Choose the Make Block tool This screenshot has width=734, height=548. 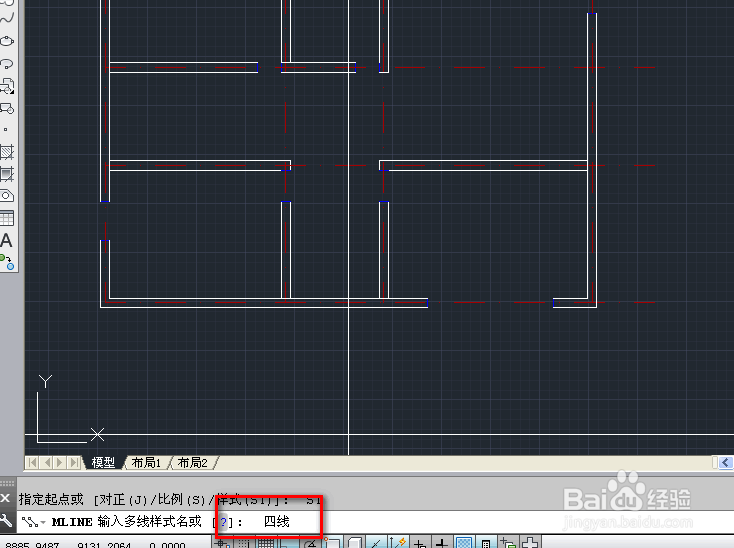point(7,108)
